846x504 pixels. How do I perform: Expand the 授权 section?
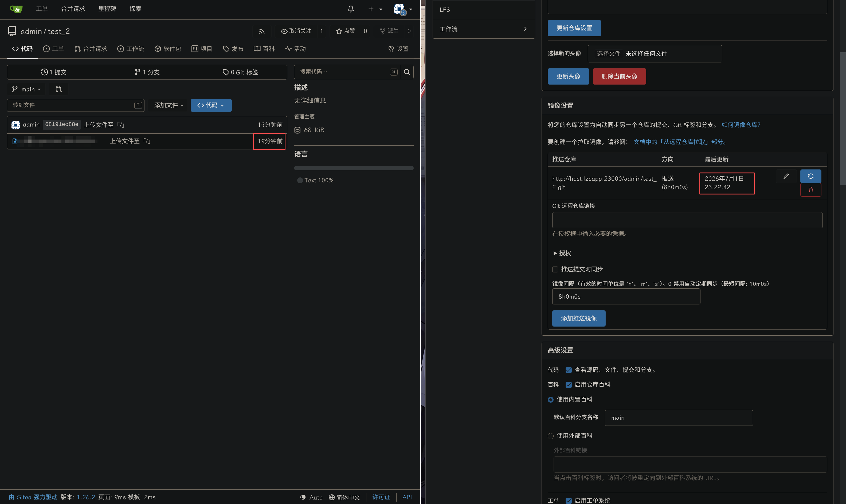click(x=562, y=253)
